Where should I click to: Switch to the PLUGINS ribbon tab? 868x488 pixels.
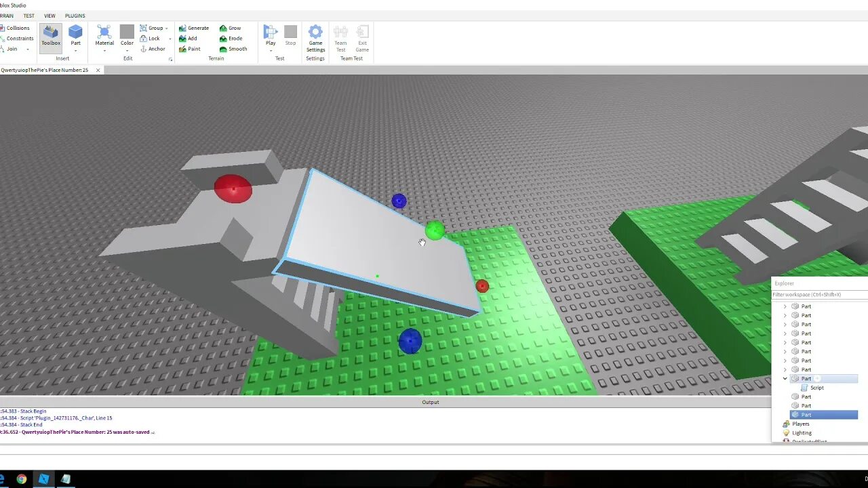(x=75, y=16)
